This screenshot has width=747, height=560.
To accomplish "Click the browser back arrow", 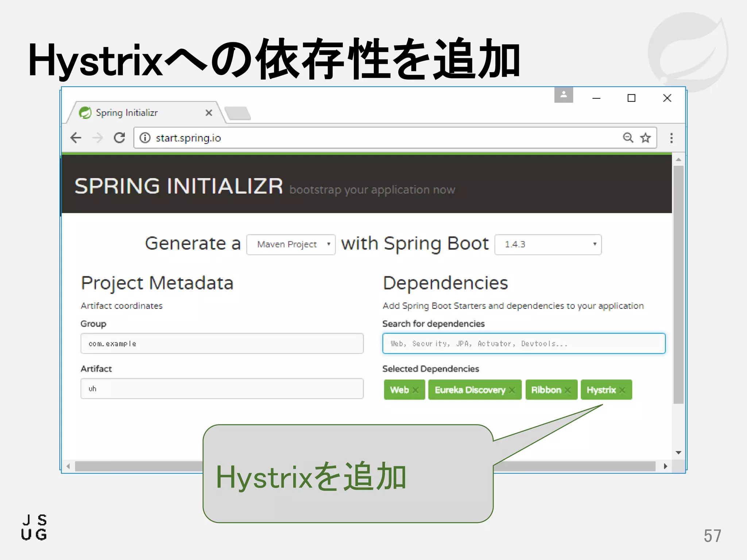I will 76,138.
